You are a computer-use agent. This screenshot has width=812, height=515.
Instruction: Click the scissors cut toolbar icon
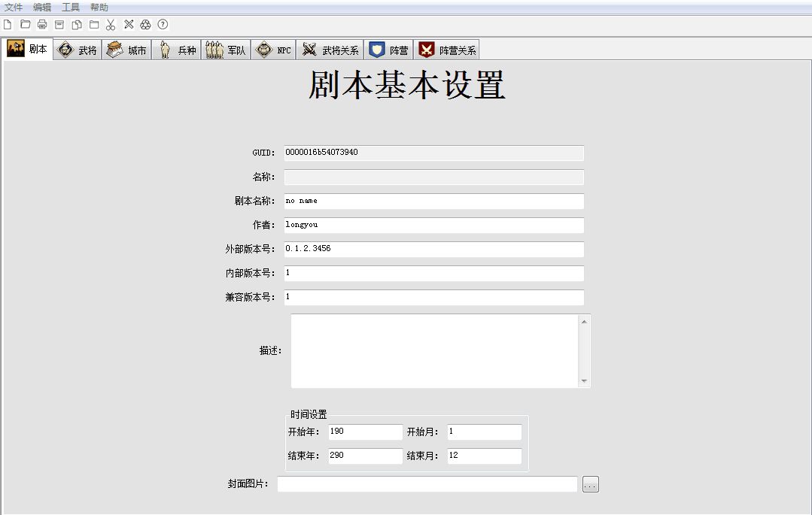(x=111, y=24)
